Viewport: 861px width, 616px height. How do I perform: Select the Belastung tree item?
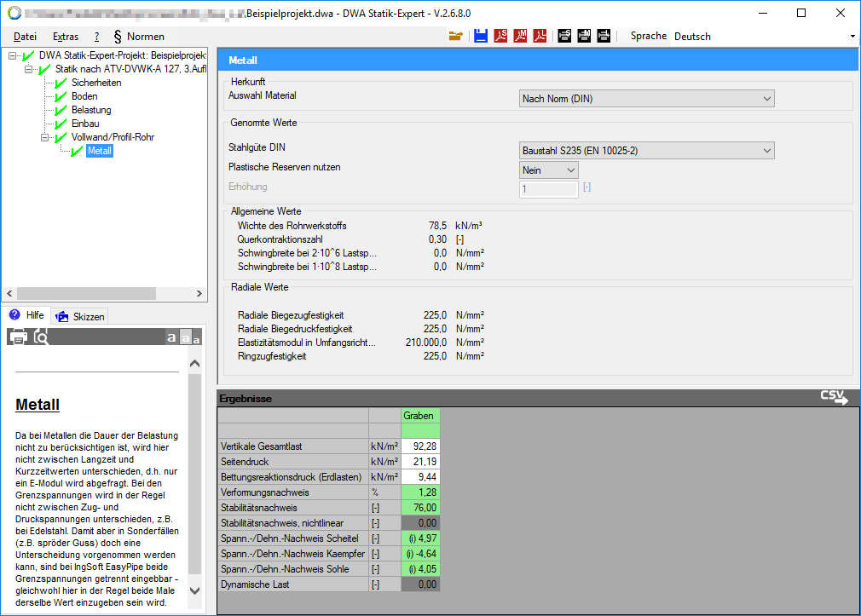click(91, 110)
